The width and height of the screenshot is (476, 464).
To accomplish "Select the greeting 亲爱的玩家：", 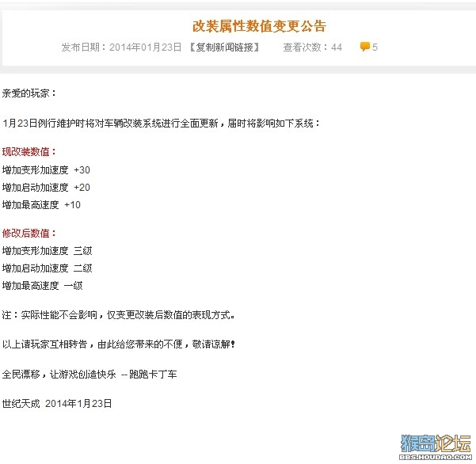I will (x=29, y=93).
